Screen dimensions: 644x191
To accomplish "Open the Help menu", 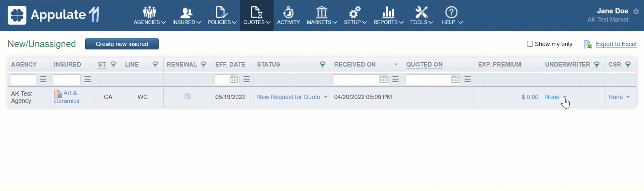I will click(452, 16).
